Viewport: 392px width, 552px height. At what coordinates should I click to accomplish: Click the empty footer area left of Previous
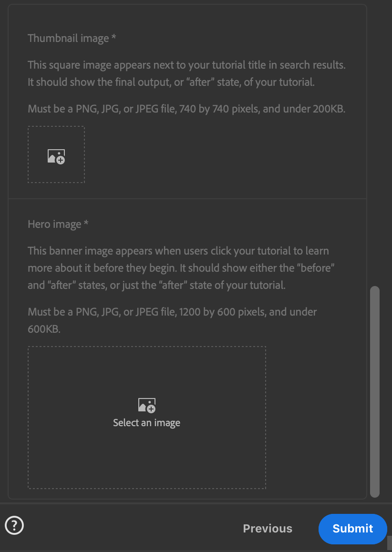click(129, 529)
